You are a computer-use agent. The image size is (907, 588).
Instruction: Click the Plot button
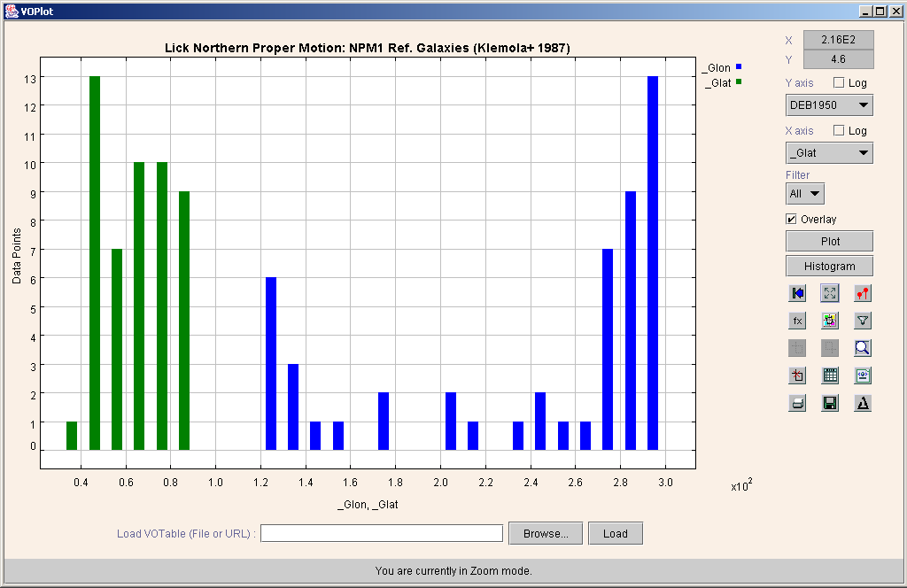pos(829,242)
